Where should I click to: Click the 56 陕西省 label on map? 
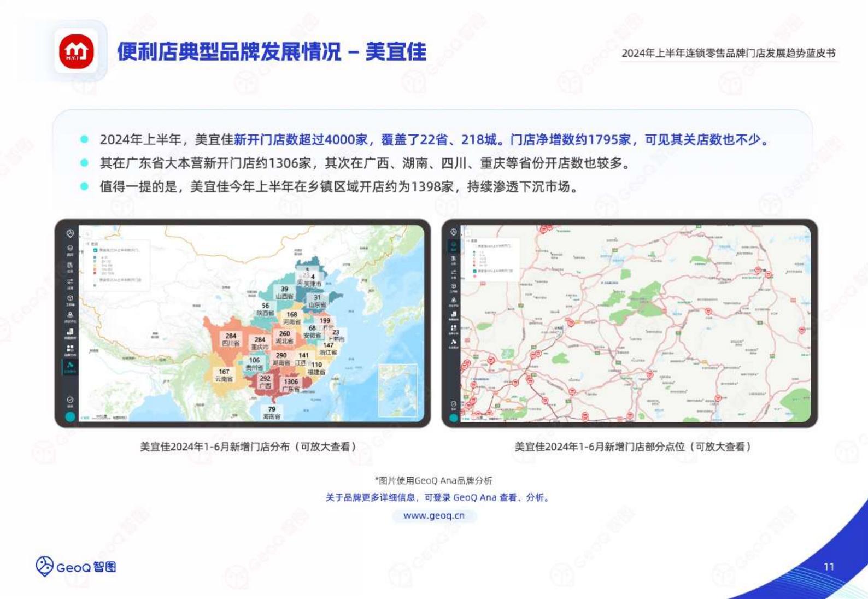click(x=265, y=309)
